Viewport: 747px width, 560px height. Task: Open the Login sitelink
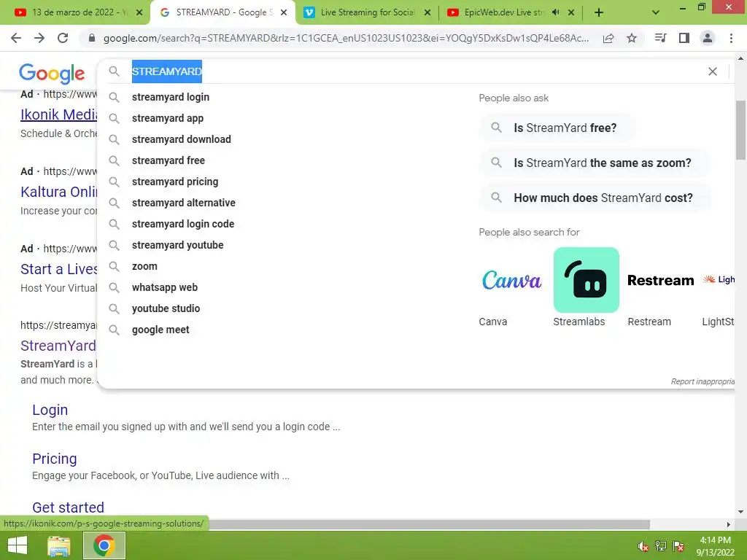[50, 410]
